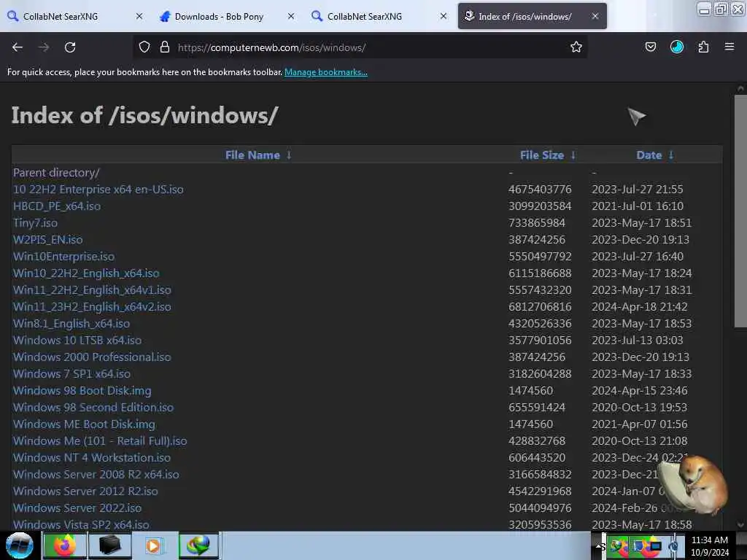Download 10 22H2 Enterprise x64 en-US.iso
The height and width of the screenshot is (560, 747).
98,190
